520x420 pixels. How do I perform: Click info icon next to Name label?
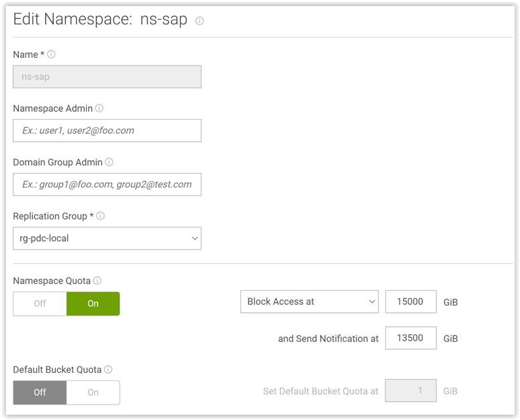tap(51, 54)
